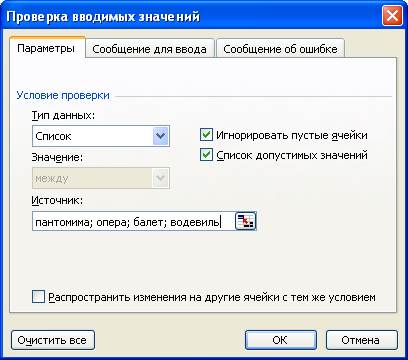The height and width of the screenshot is (360, 408).
Task: Click the Тип данных label
Action: pos(63,115)
